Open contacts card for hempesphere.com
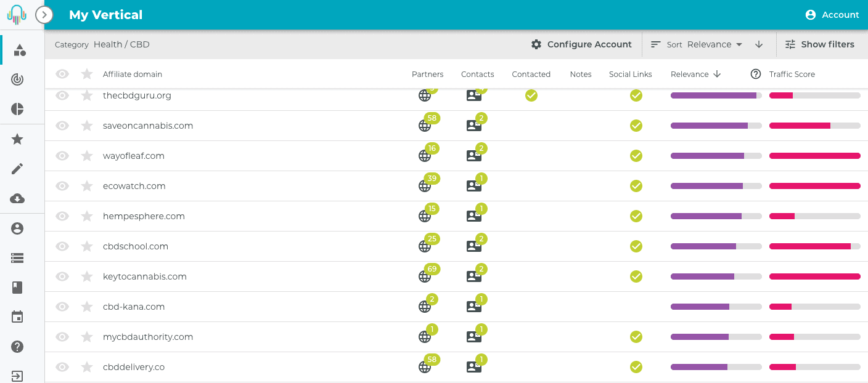The image size is (868, 383). pos(474,216)
